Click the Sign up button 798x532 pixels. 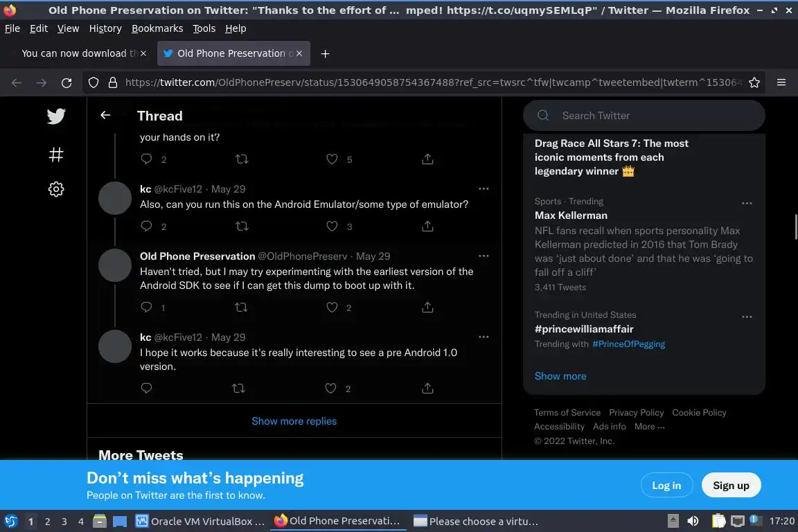click(731, 485)
